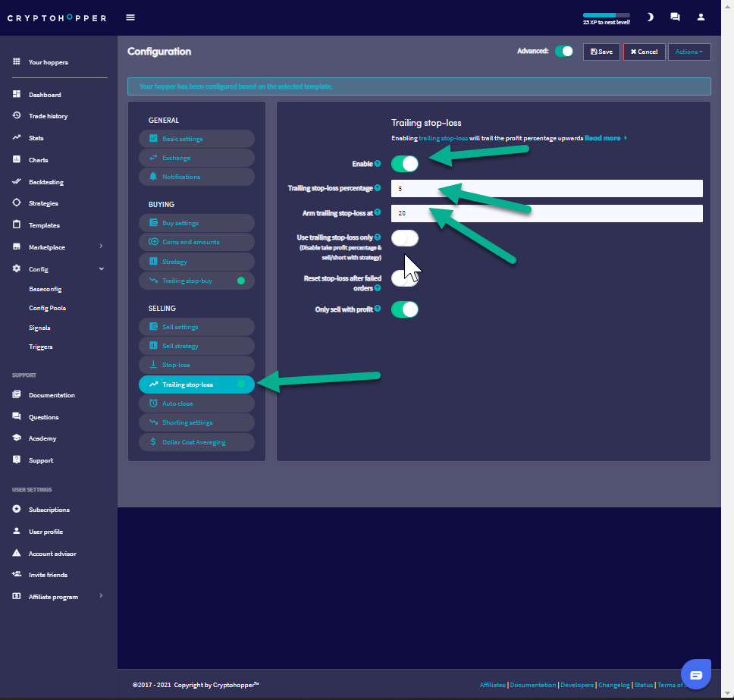Follow the Read more link
The width and height of the screenshot is (734, 700).
pyautogui.click(x=604, y=139)
